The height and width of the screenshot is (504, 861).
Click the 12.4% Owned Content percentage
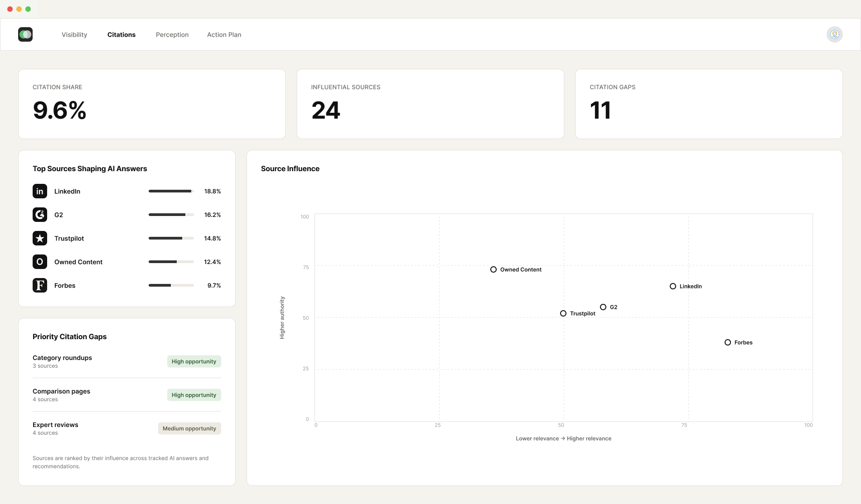tap(213, 262)
